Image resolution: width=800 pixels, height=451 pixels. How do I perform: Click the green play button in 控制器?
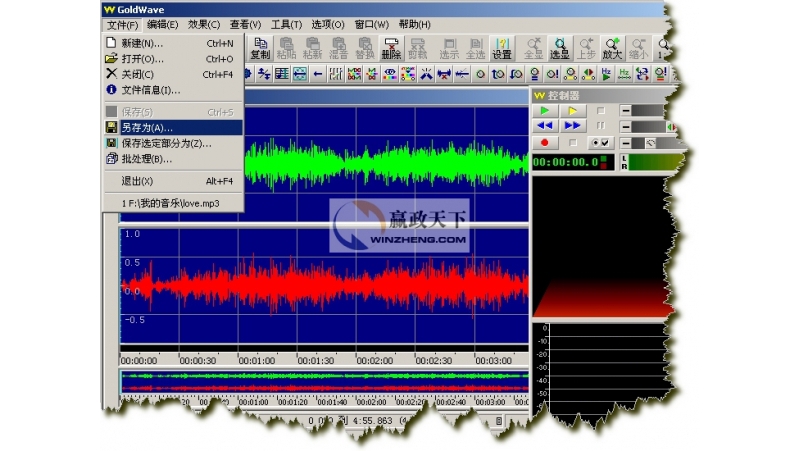coord(545,111)
